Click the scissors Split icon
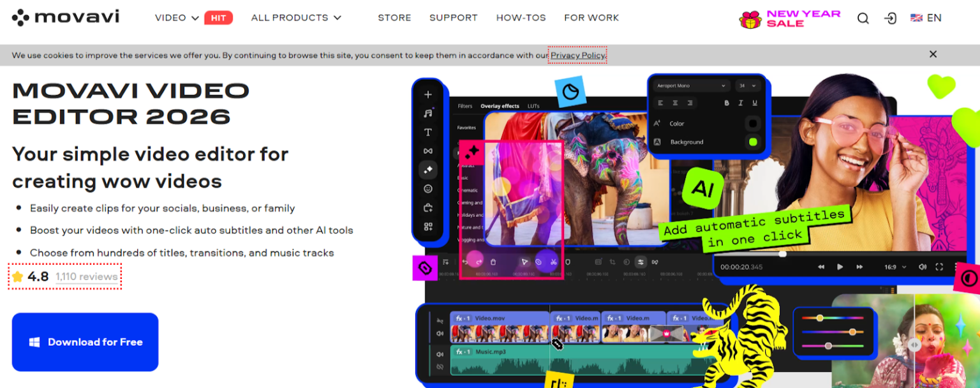 (x=553, y=262)
